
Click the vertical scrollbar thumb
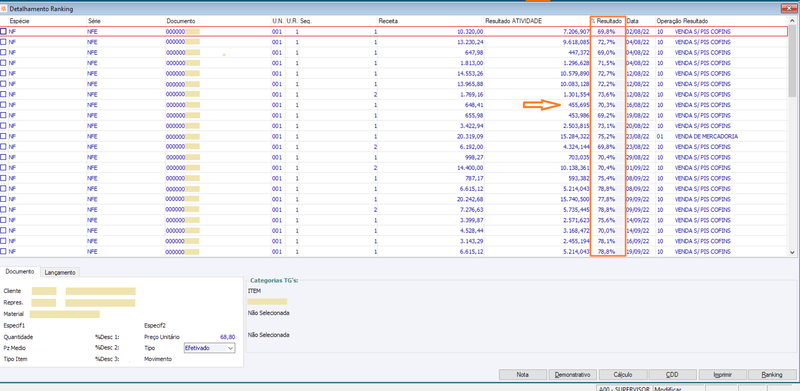[x=792, y=60]
